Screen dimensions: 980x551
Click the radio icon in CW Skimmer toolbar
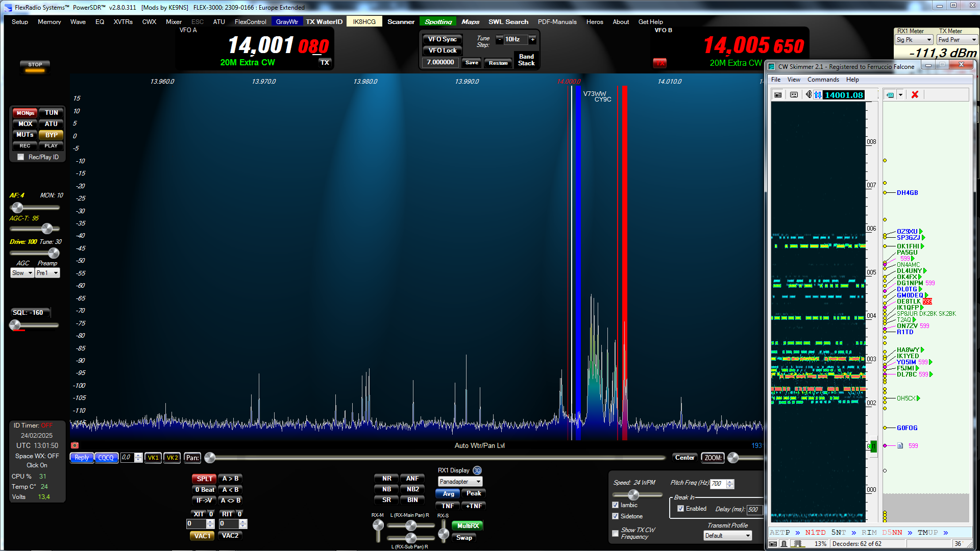pos(778,95)
